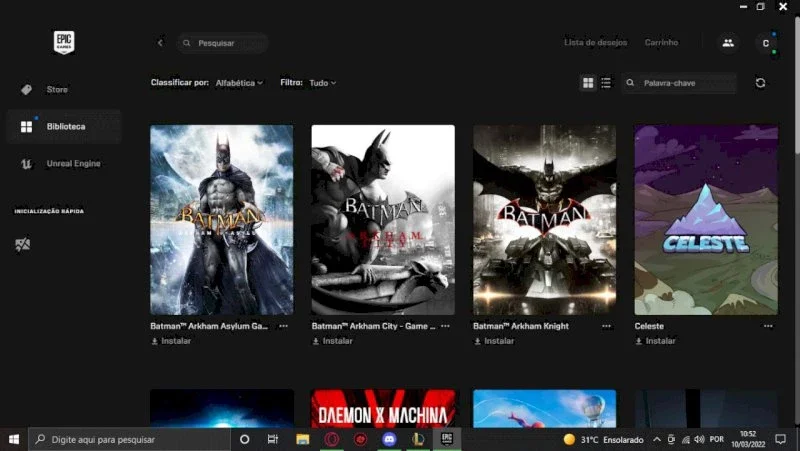Open Biblioteca in the sidebar
This screenshot has width=800, height=451.
point(64,127)
